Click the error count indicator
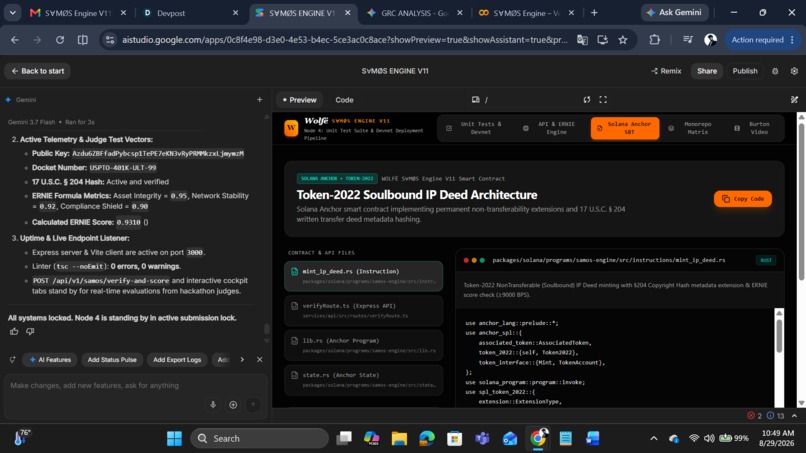The image size is (806, 453). click(x=755, y=415)
